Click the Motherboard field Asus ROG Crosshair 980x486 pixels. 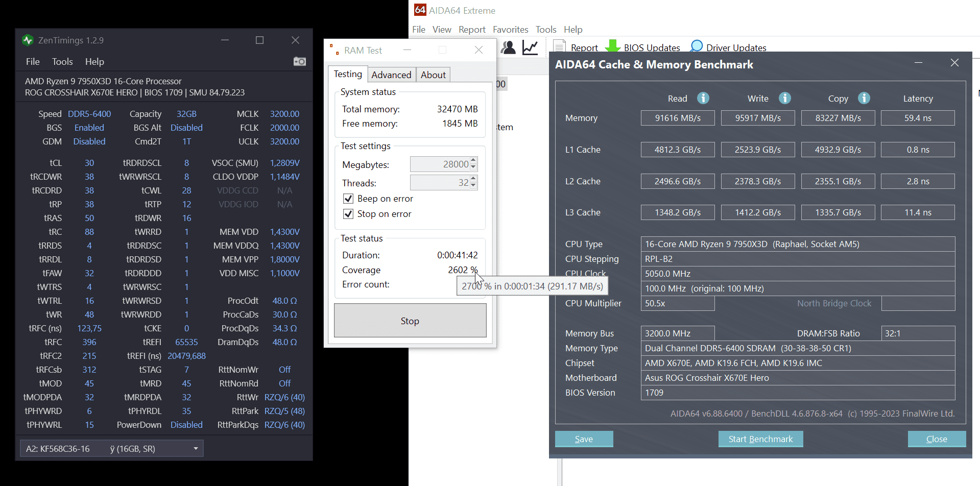tap(798, 378)
